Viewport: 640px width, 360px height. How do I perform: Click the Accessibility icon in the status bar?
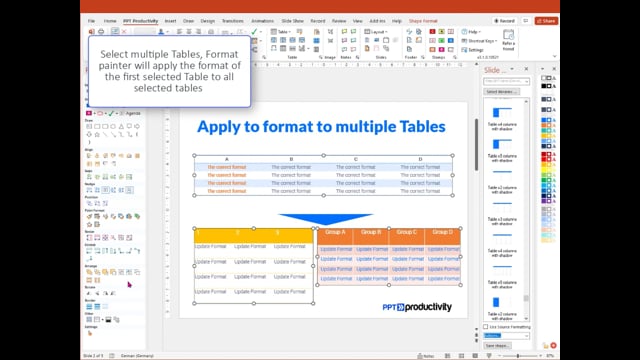[x=112, y=356]
